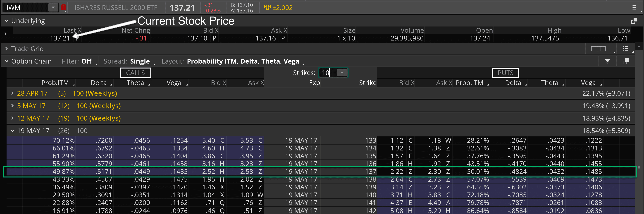
Task: Click the puts Delta column header
Action: tap(513, 83)
